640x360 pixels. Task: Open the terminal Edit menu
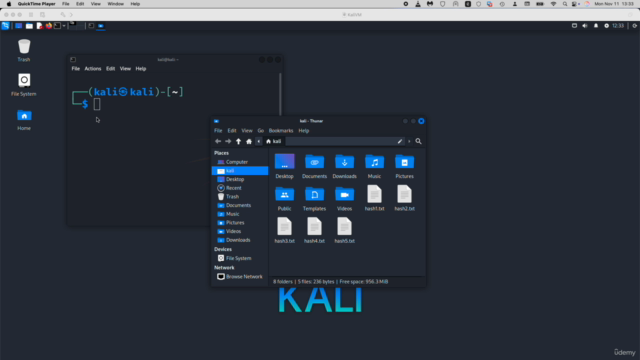pyautogui.click(x=111, y=69)
